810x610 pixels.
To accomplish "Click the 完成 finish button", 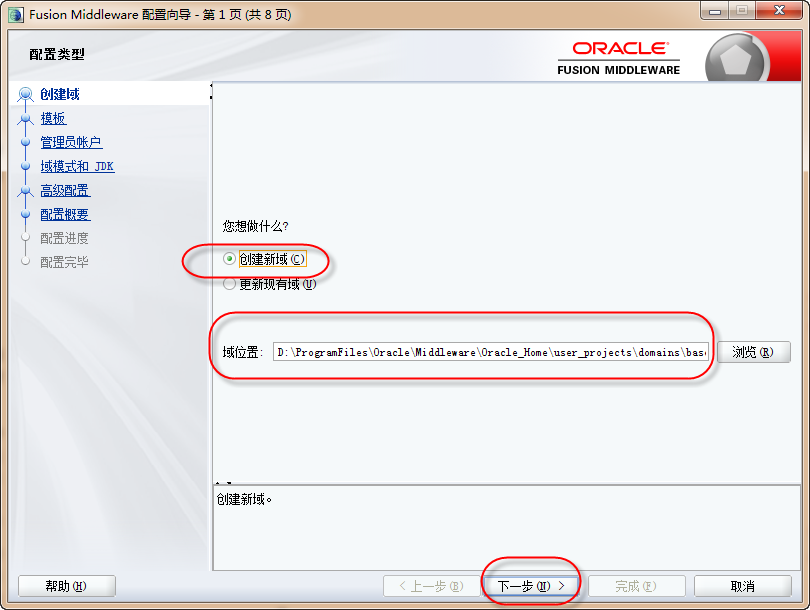I will click(x=636, y=586).
